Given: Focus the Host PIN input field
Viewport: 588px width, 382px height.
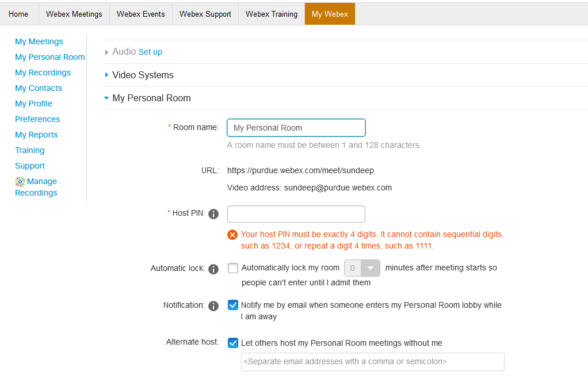Looking at the screenshot, I should pos(296,214).
